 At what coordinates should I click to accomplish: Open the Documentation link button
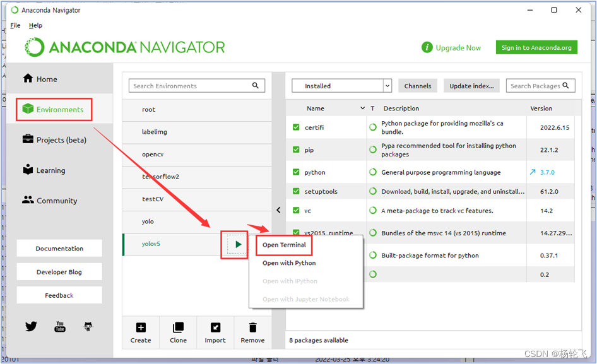point(59,249)
